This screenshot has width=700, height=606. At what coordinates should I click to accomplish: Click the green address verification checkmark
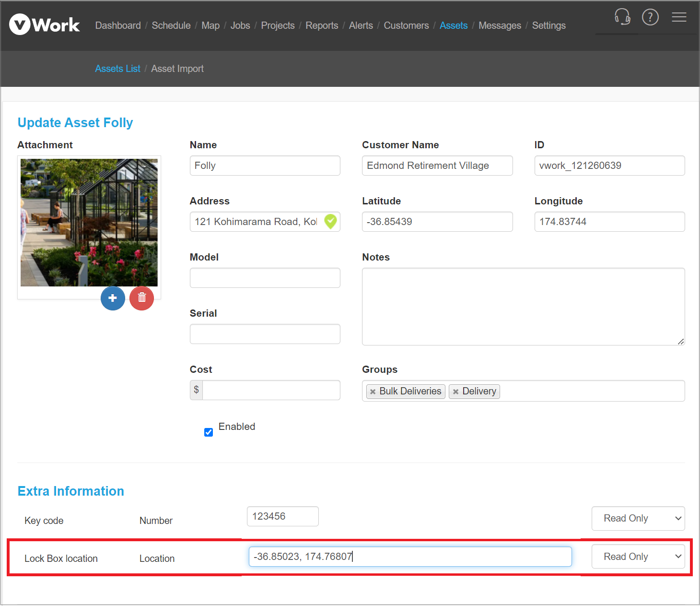330,221
